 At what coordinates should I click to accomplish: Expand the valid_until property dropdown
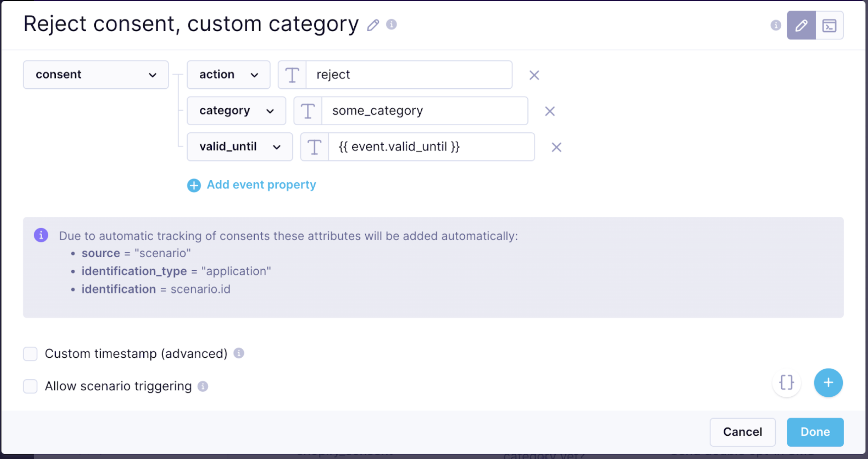point(240,147)
